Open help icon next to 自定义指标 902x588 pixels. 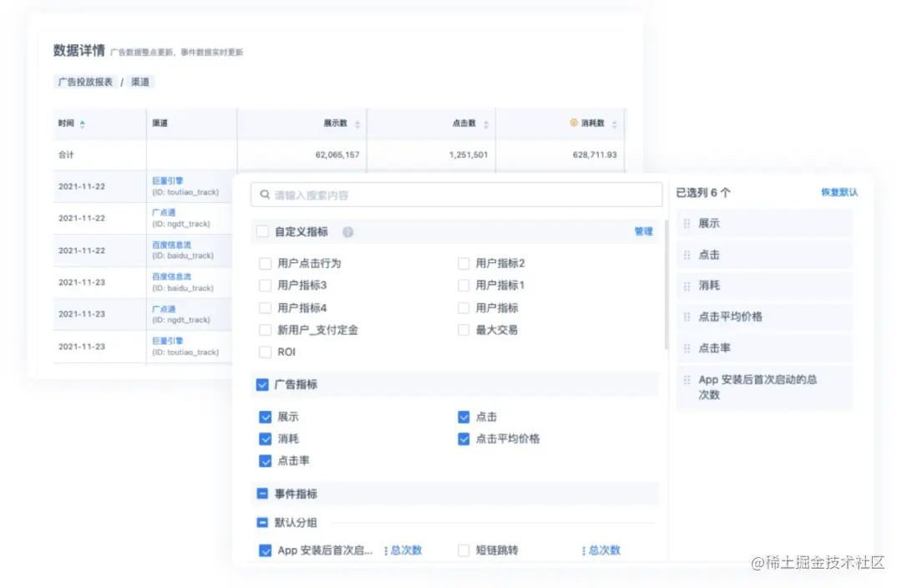[x=348, y=232]
